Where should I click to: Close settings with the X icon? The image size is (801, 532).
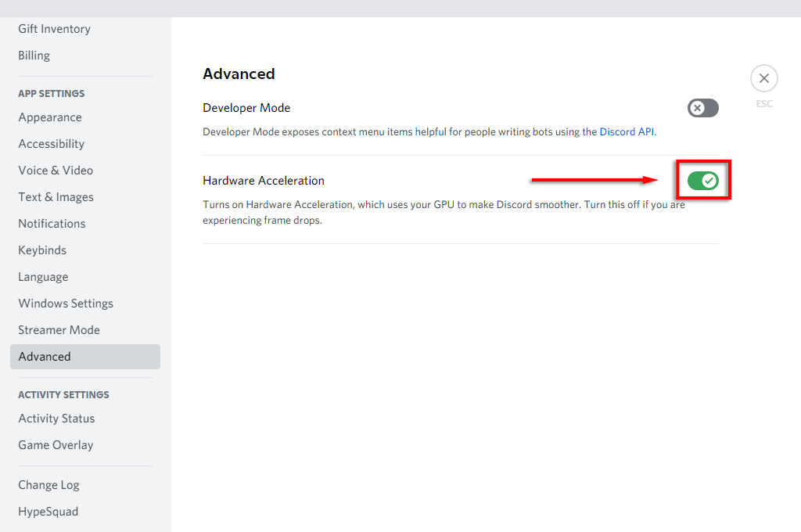tap(763, 78)
